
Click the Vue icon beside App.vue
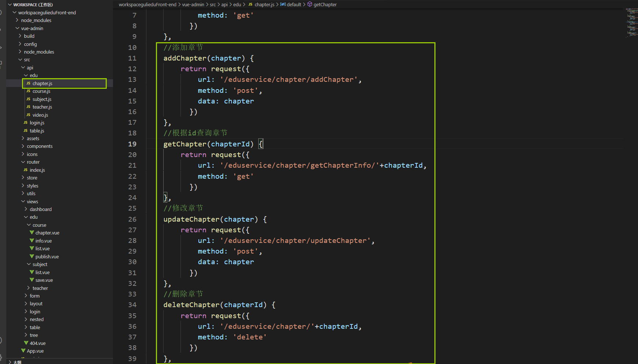click(x=23, y=351)
